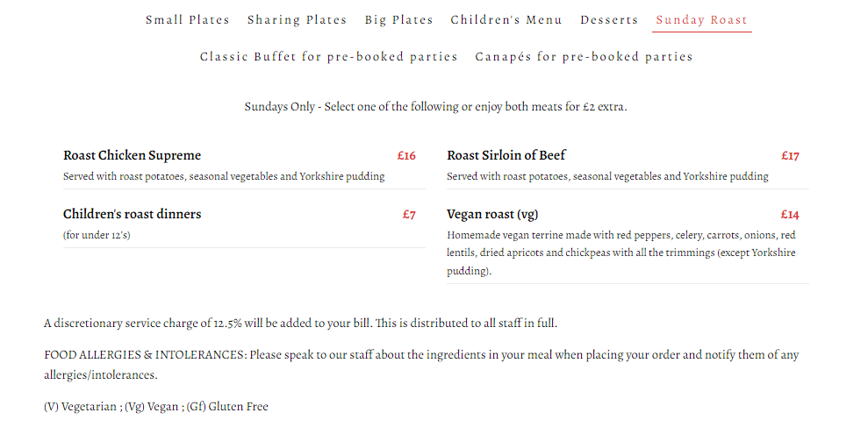Viewport: 868px width, 427px height.
Task: Click the discretionary service charge notice
Action: 300,323
